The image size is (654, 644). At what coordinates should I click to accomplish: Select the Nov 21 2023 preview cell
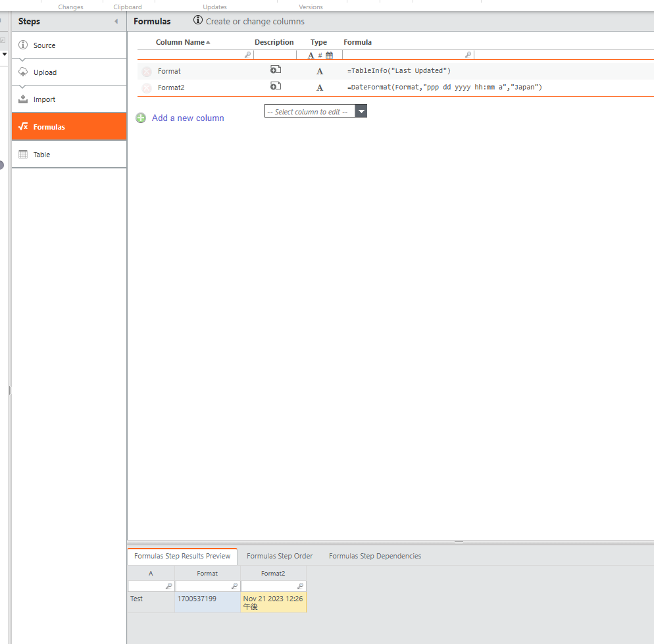273,603
